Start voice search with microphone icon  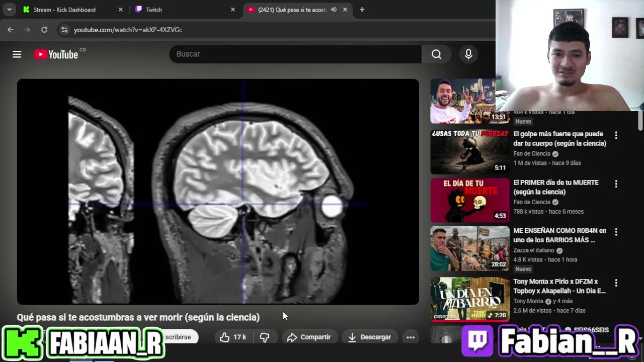[468, 54]
